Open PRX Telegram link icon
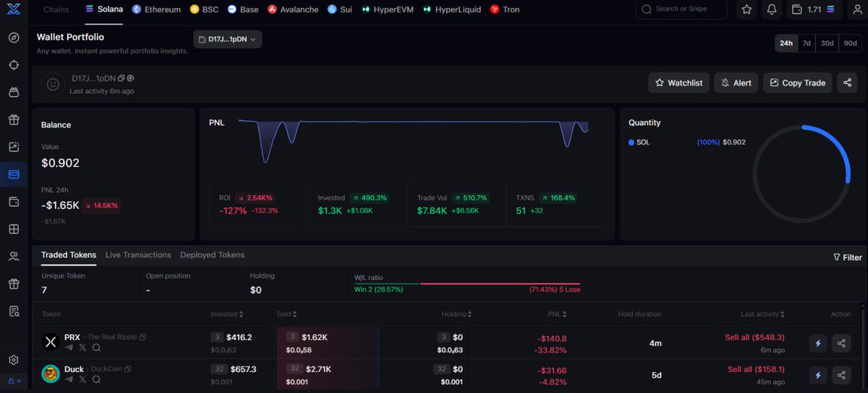868x393 pixels. [69, 347]
